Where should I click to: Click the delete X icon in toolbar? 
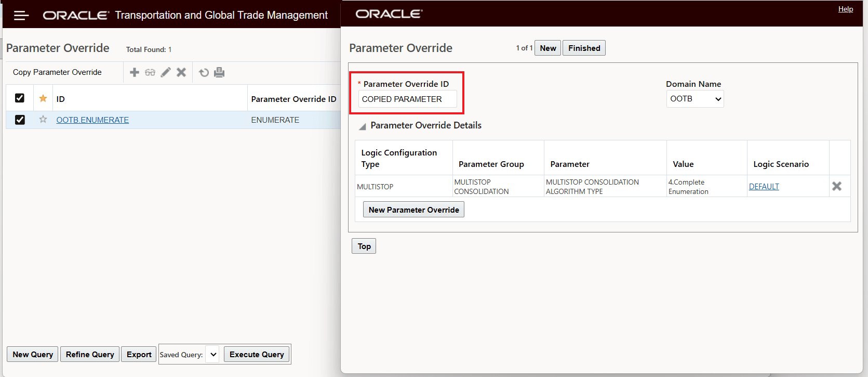pyautogui.click(x=181, y=72)
